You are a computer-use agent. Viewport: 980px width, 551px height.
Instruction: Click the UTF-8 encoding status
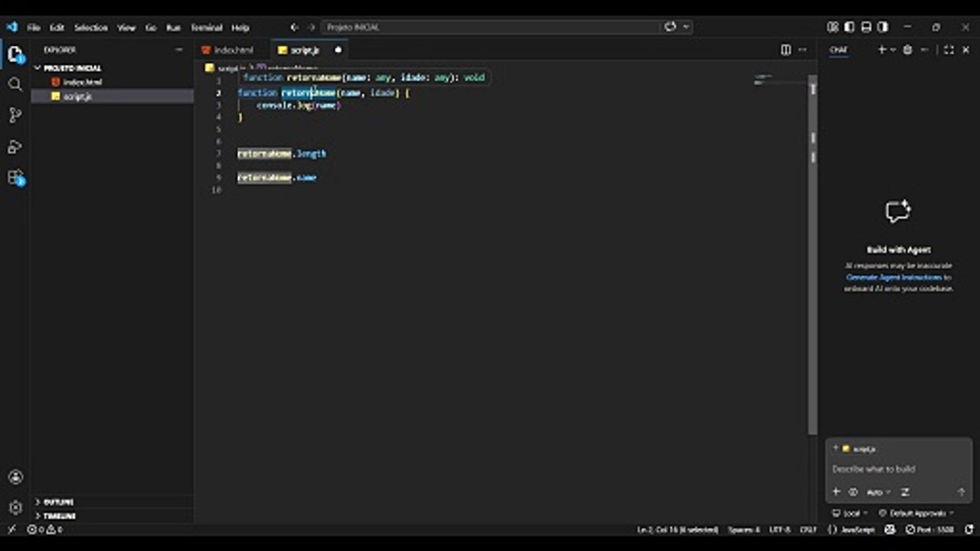(780, 529)
